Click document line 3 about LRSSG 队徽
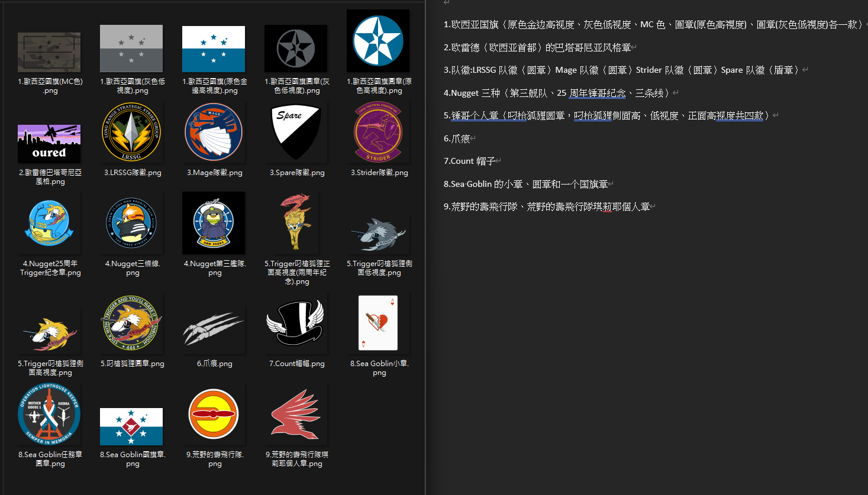Screen dimensions: 868x495 tap(625, 70)
